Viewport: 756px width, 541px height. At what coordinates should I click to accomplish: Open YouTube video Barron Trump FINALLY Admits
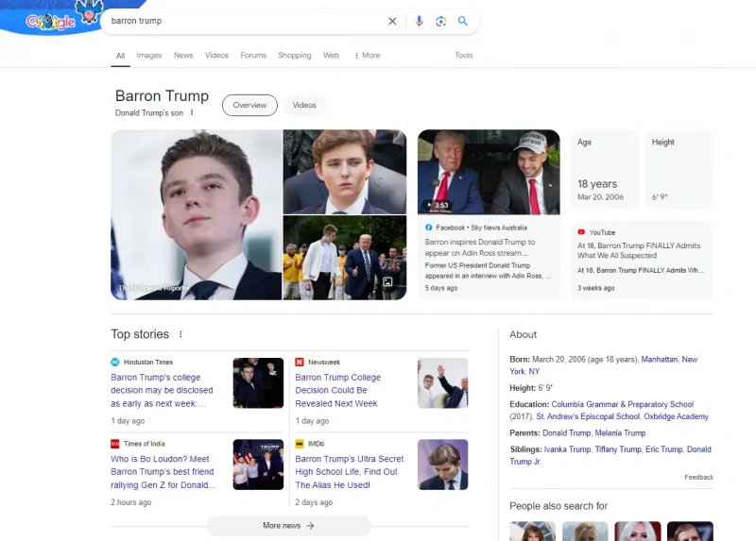click(643, 260)
